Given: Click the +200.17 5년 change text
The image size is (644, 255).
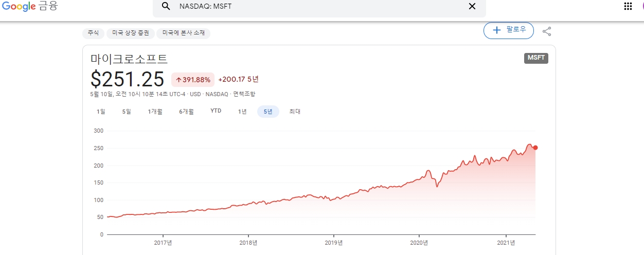Looking at the screenshot, I should tap(238, 79).
